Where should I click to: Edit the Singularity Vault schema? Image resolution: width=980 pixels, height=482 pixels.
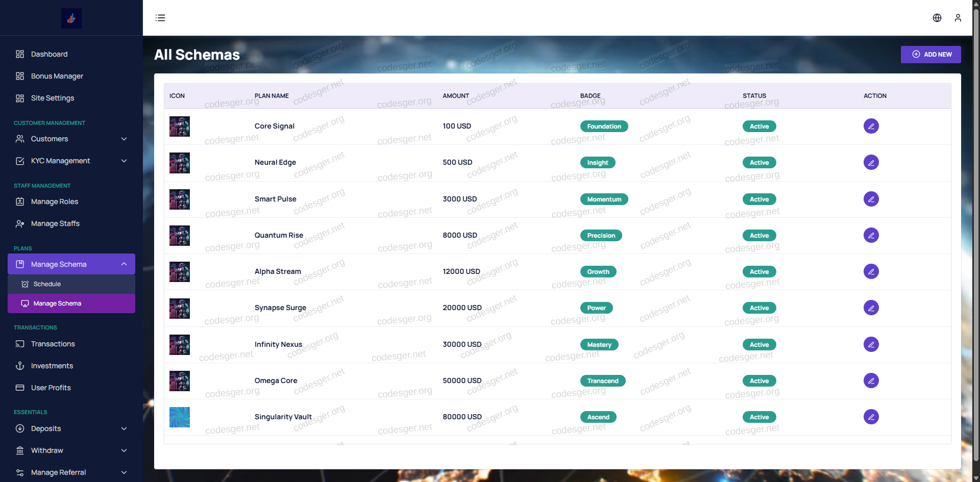tap(871, 417)
